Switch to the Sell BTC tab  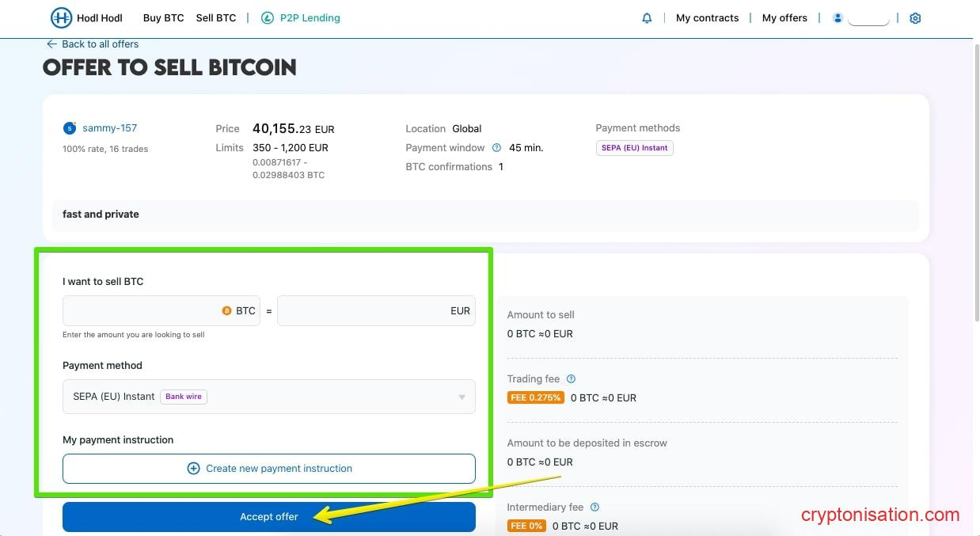[x=215, y=17]
